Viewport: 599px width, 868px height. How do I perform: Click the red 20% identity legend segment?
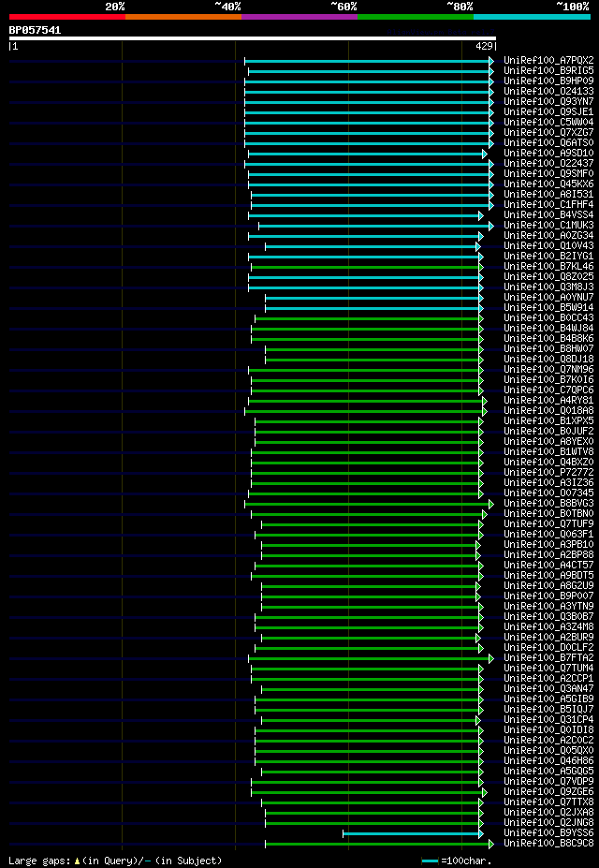[x=67, y=17]
